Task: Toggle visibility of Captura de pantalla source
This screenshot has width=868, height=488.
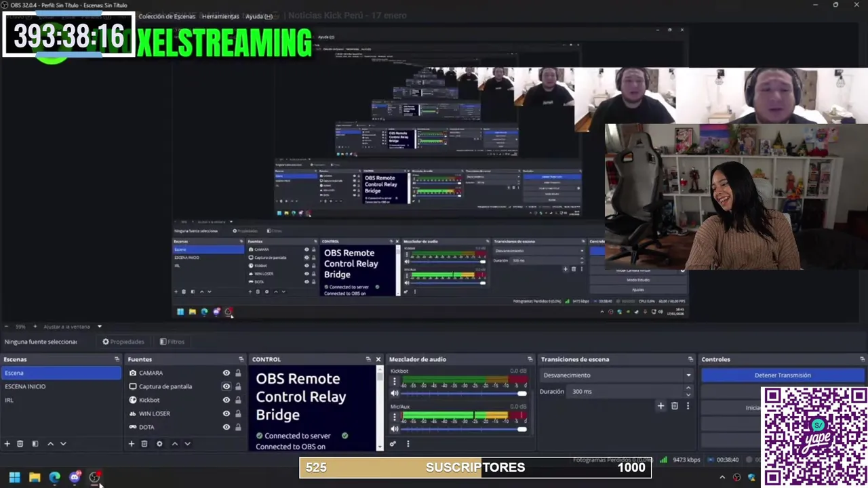Action: 226,386
